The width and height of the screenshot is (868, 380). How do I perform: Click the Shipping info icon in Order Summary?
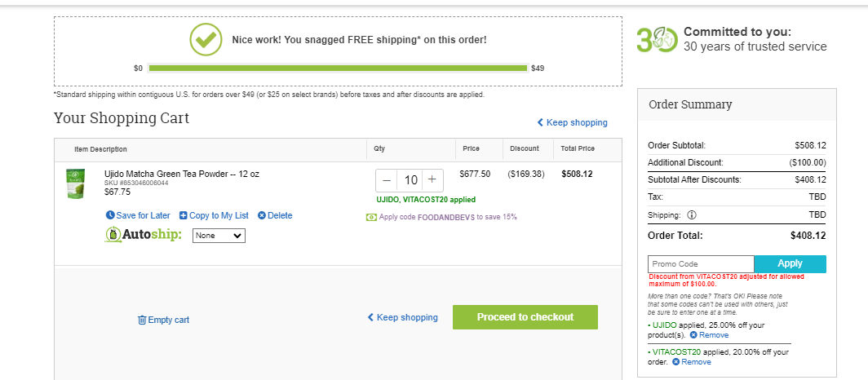(x=692, y=215)
